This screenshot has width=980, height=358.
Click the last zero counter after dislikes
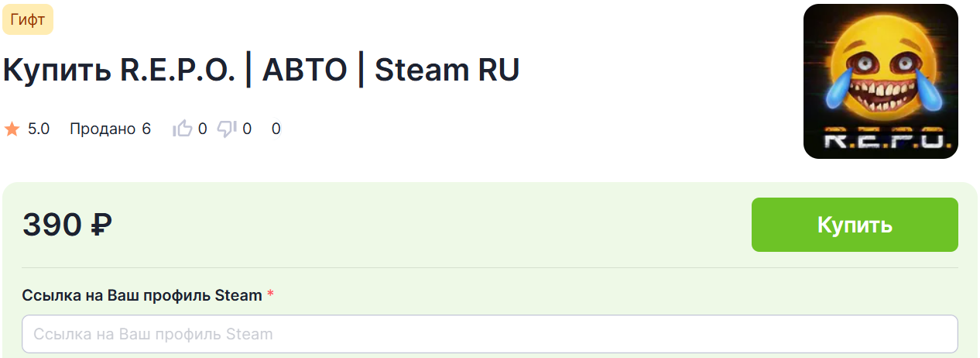(276, 129)
